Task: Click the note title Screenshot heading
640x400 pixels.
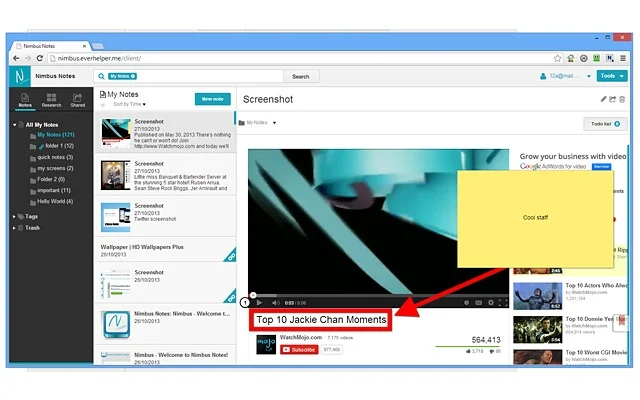Action: pyautogui.click(x=268, y=99)
